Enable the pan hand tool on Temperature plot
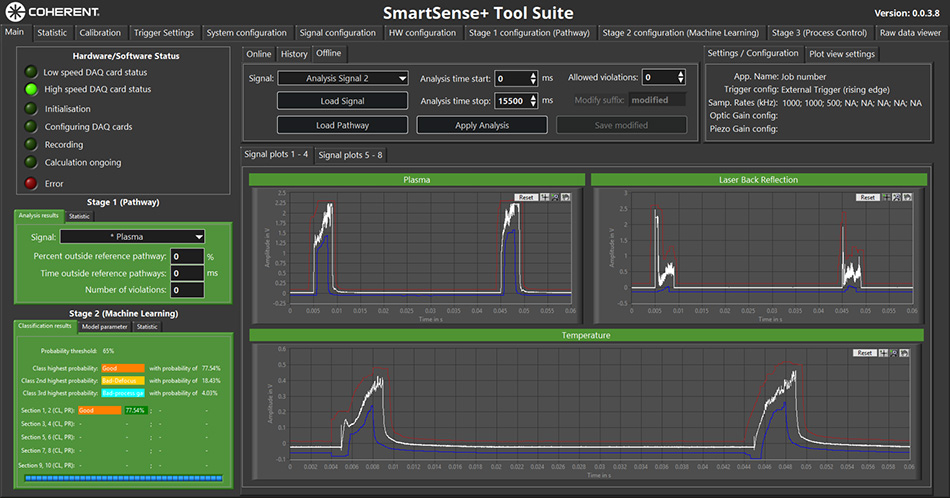 pyautogui.click(x=906, y=353)
